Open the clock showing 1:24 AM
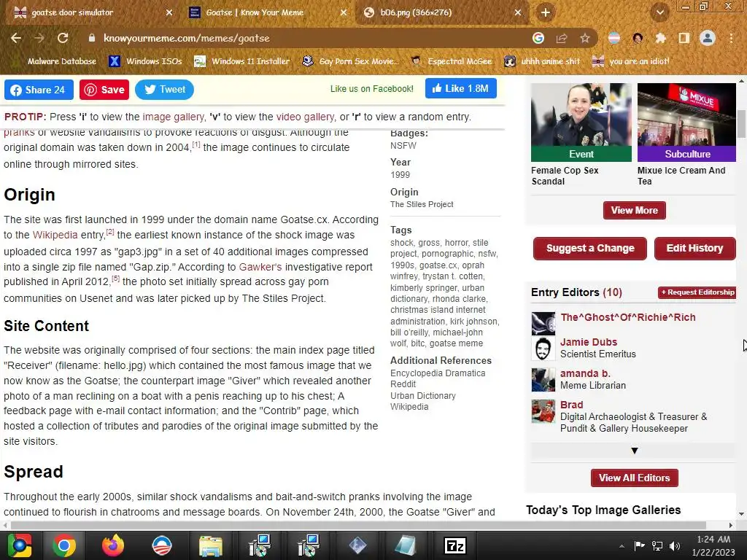 coord(713,545)
